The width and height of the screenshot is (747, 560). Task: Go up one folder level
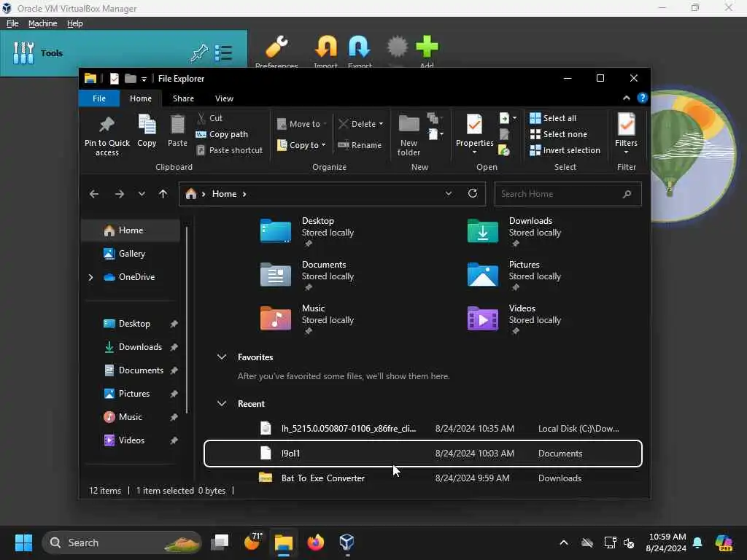click(x=163, y=194)
